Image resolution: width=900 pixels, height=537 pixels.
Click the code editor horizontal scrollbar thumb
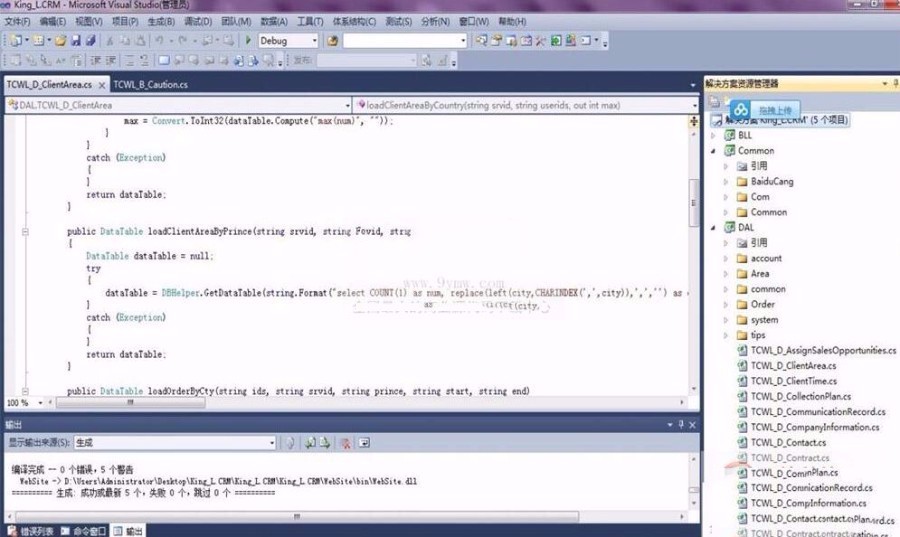point(130,403)
